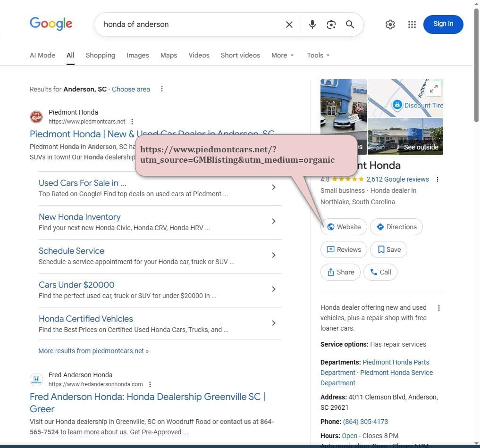The image size is (480, 448).
Task: Open the Google apps grid icon
Action: click(x=412, y=25)
